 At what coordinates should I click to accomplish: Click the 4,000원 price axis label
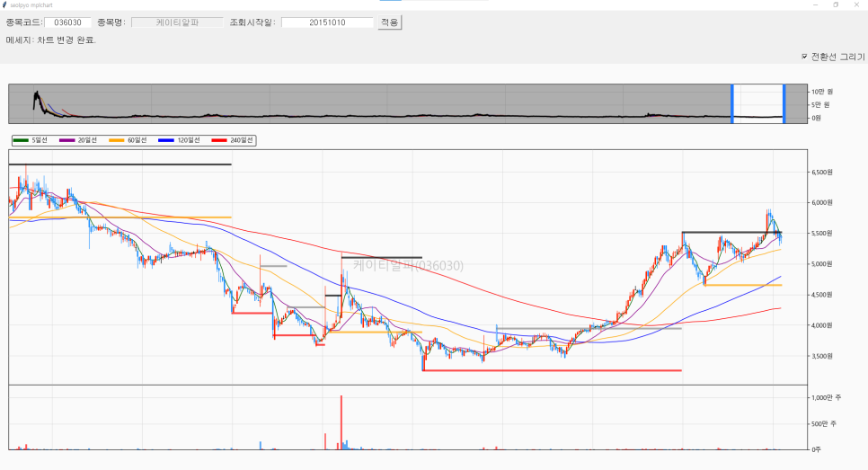pyautogui.click(x=822, y=325)
